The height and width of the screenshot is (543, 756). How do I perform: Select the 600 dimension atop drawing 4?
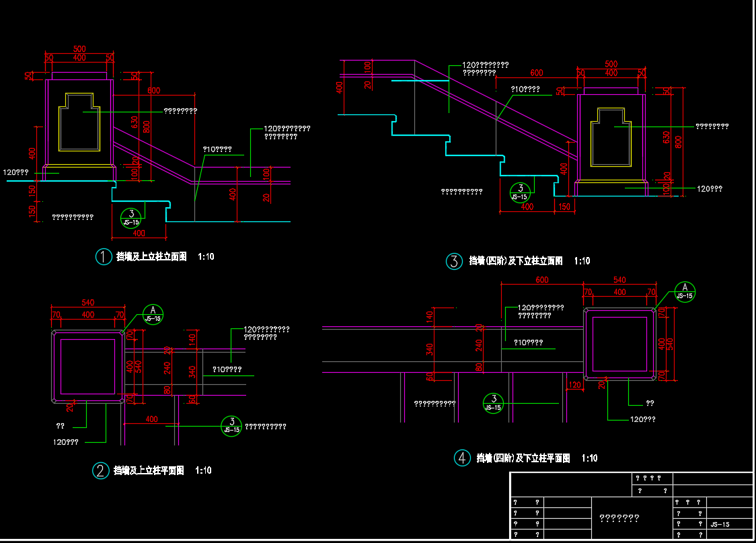tap(542, 280)
